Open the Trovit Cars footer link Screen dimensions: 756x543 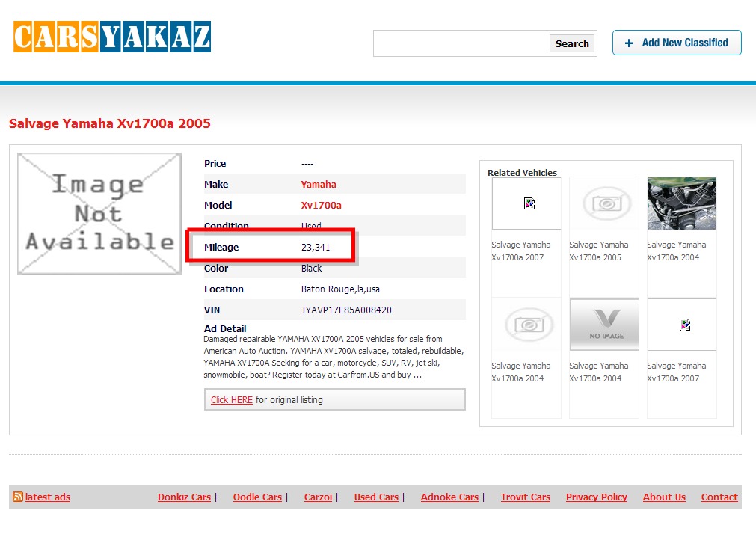coord(526,497)
